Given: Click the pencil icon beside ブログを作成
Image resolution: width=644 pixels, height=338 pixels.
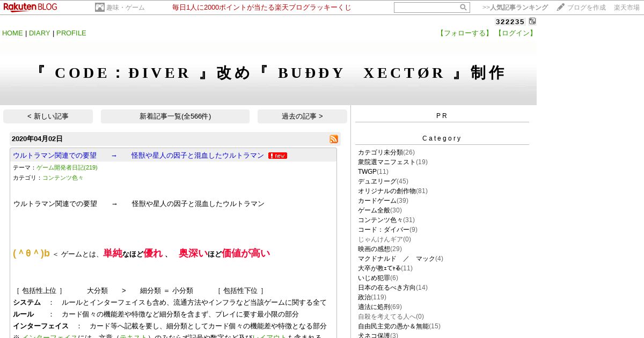Looking at the screenshot, I should point(561,7).
